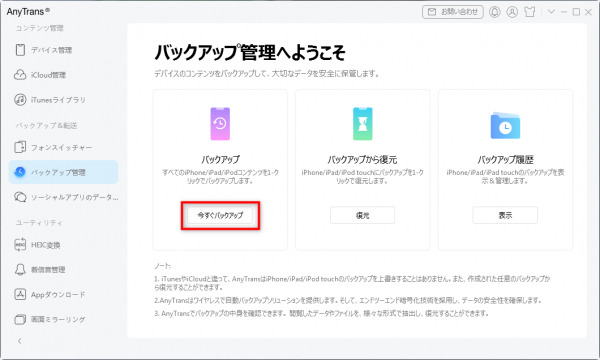Click the お問い合わせ contact button

pos(453,12)
